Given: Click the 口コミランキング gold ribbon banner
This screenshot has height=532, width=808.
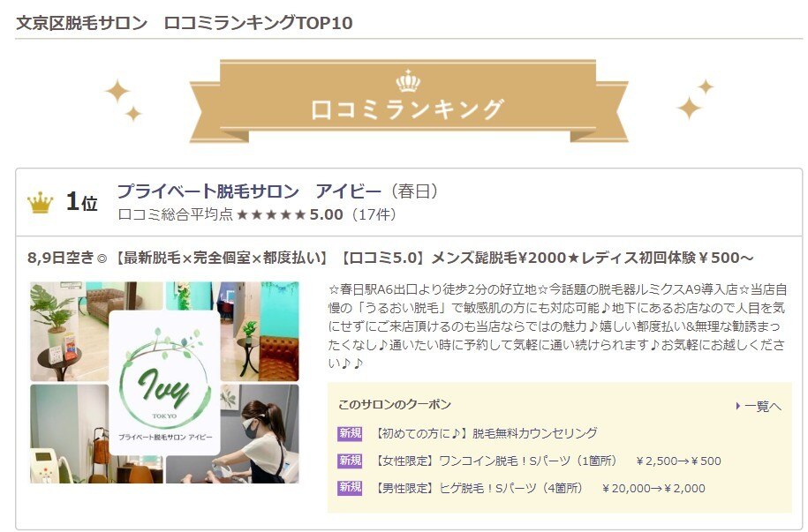Looking at the screenshot, I should point(409,101).
